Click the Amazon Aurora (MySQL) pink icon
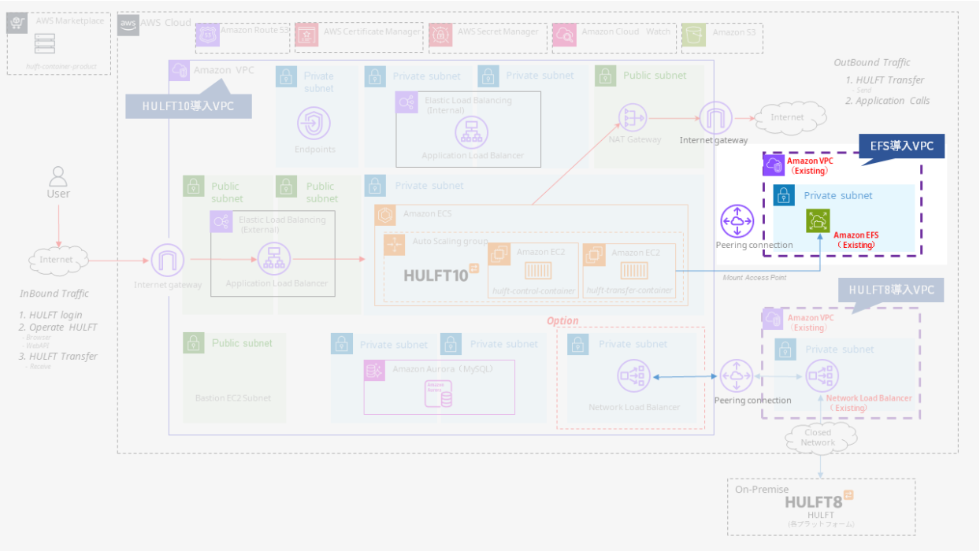Viewport: 980px width, 551px height. (x=374, y=371)
